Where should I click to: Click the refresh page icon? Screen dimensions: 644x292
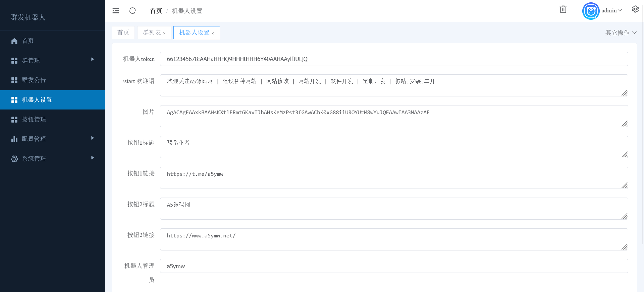[132, 11]
